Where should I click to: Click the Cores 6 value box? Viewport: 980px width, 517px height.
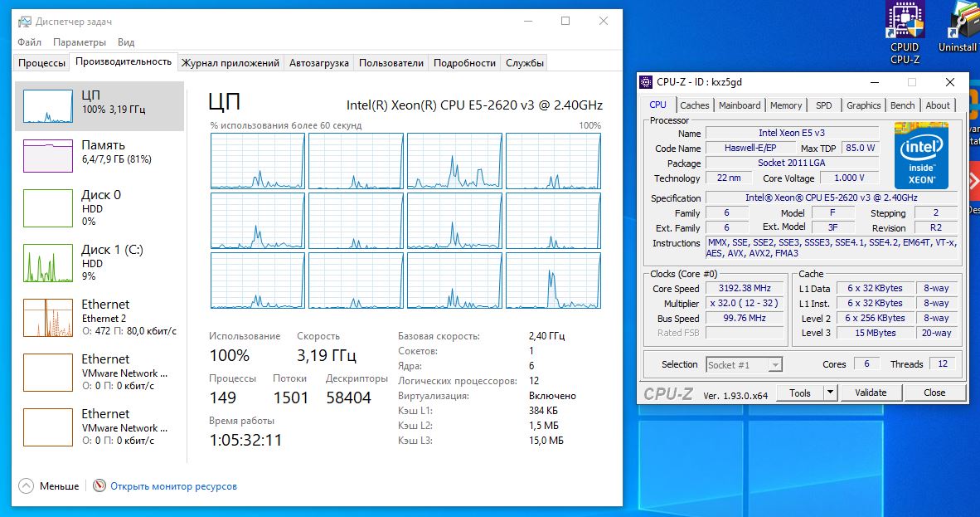(x=866, y=363)
